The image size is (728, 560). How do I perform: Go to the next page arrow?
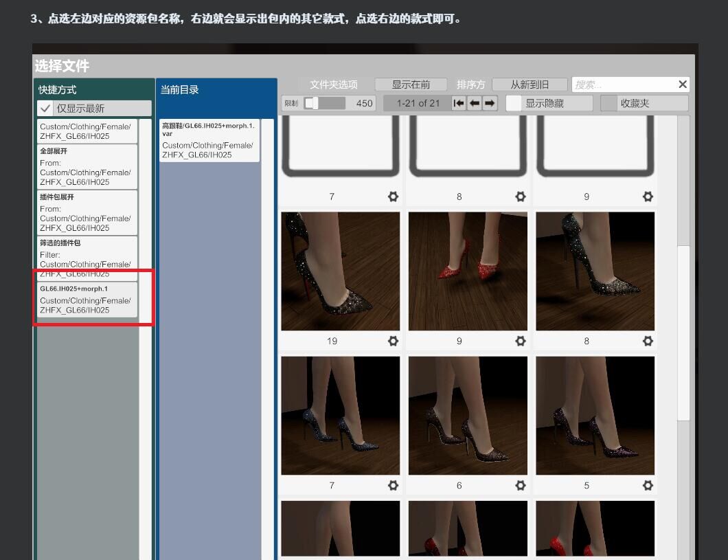[490, 103]
